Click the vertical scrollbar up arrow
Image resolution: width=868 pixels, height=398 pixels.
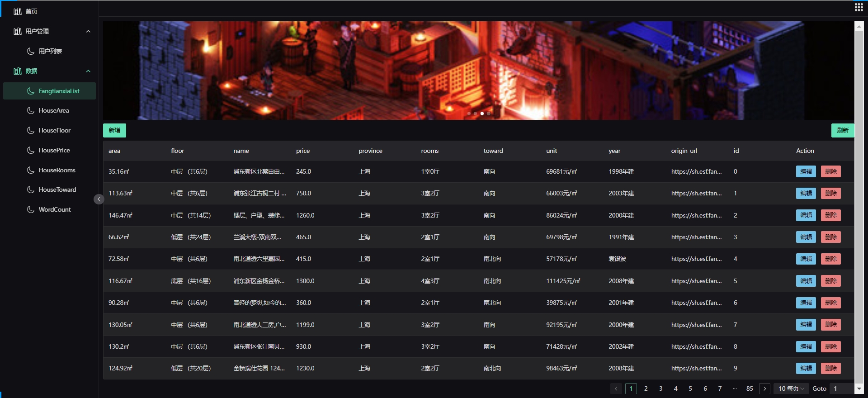(x=859, y=26)
